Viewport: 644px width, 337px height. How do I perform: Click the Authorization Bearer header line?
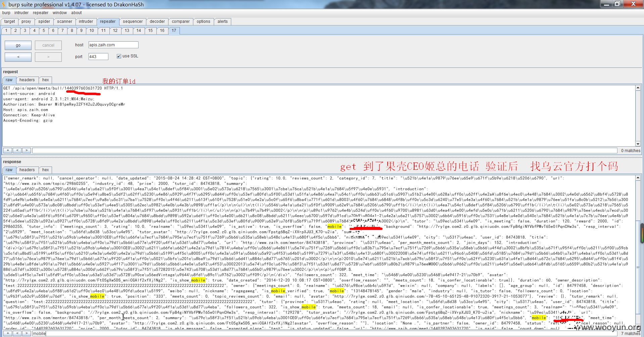click(64, 104)
